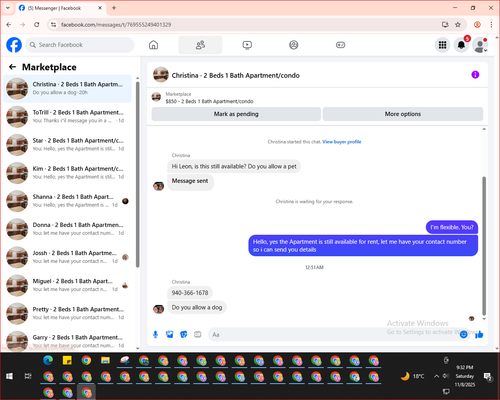This screenshot has height=400, width=500.
Task: Reload the page in Chrome
Action: [37, 25]
